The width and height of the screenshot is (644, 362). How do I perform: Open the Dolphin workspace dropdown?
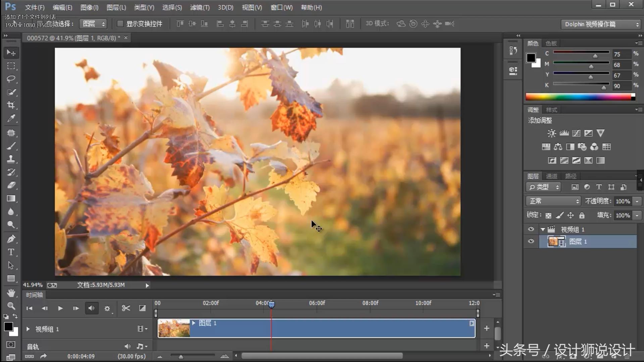tap(601, 24)
